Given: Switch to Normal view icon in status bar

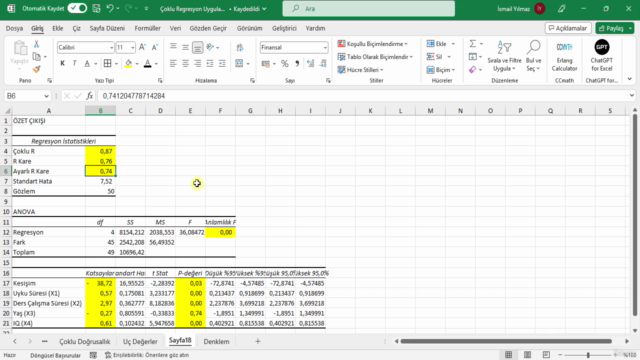Looking at the screenshot, I should [x=509, y=355].
